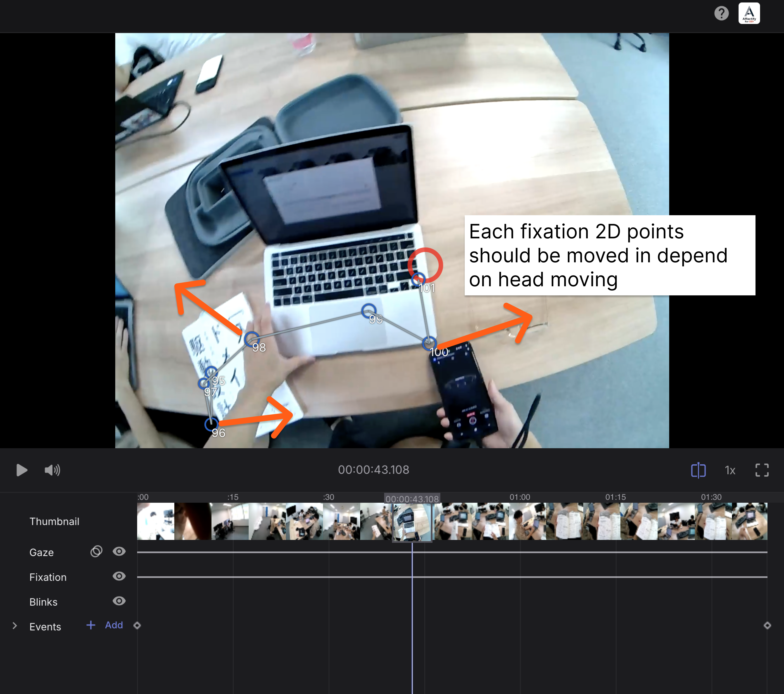Select the first thumbnail at :00
The width and height of the screenshot is (784, 694).
156,521
